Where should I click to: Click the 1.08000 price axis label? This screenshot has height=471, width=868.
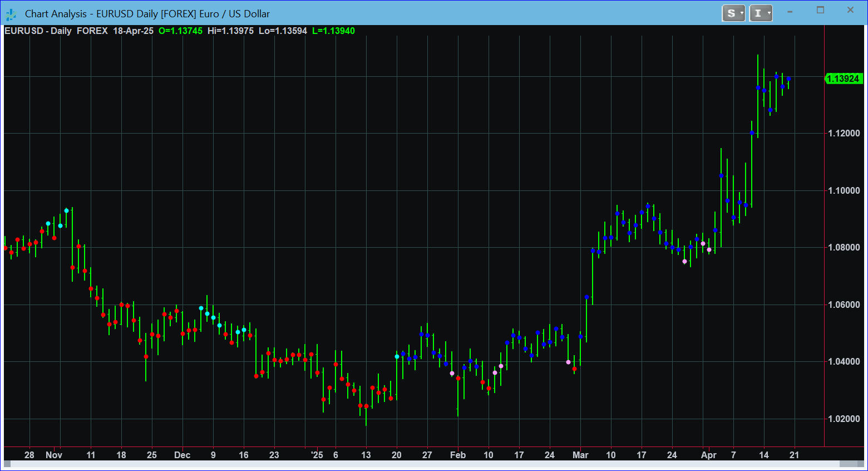[844, 248]
